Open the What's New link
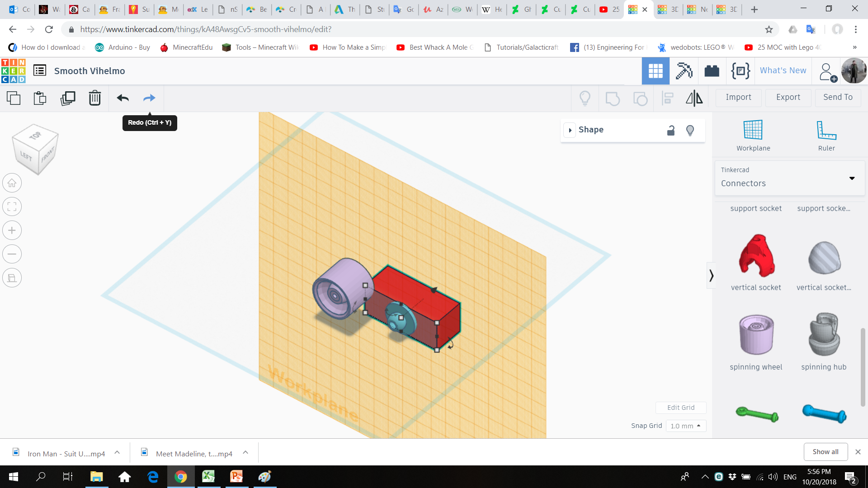The height and width of the screenshot is (488, 868). pos(783,70)
